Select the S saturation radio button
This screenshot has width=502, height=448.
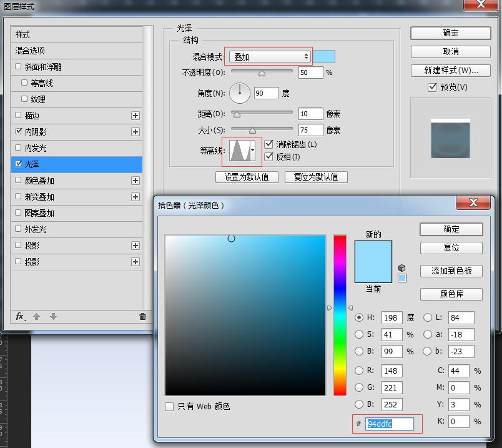tap(359, 334)
